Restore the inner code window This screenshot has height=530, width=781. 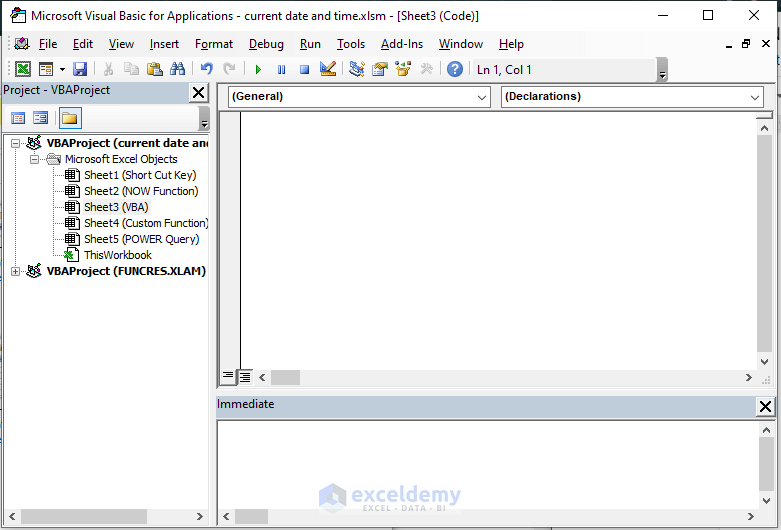pyautogui.click(x=746, y=44)
